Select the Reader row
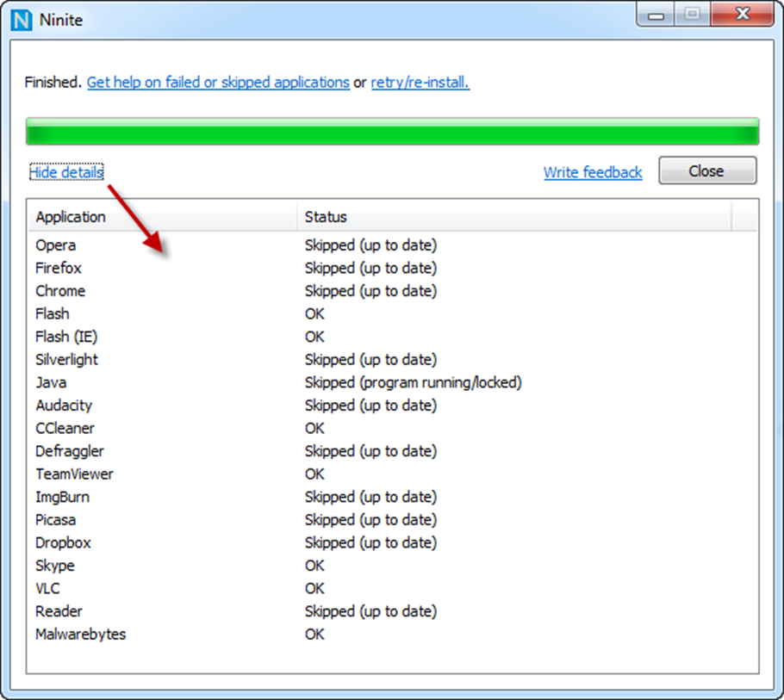 (393, 611)
